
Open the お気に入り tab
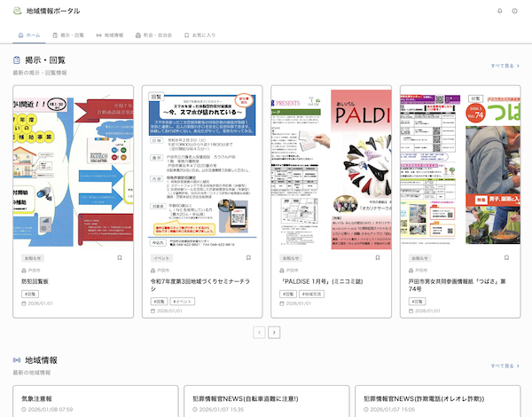(x=199, y=35)
